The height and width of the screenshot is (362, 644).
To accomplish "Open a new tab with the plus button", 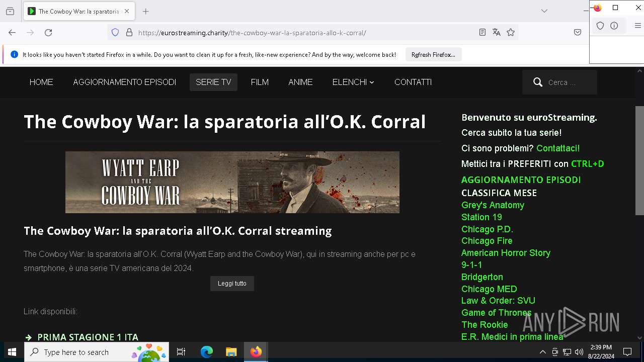I will (x=145, y=11).
